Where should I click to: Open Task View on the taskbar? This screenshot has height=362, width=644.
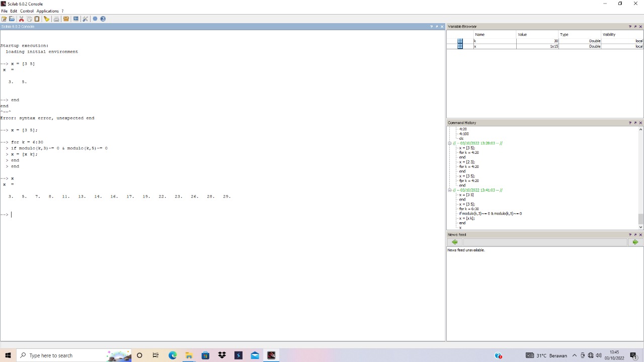tap(155, 355)
